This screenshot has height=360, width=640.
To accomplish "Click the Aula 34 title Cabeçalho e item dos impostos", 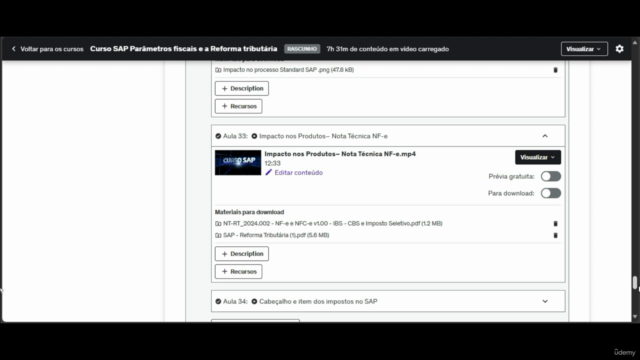I will tap(318, 301).
